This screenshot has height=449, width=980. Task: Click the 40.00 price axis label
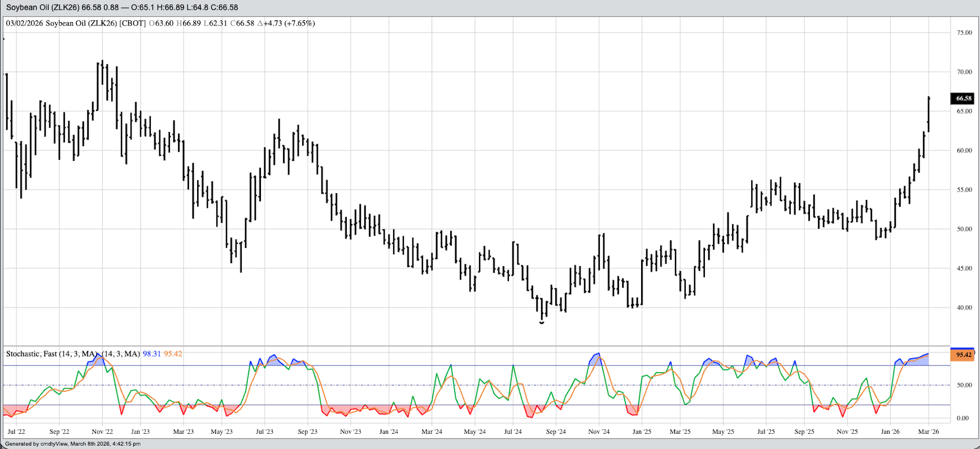pos(964,308)
